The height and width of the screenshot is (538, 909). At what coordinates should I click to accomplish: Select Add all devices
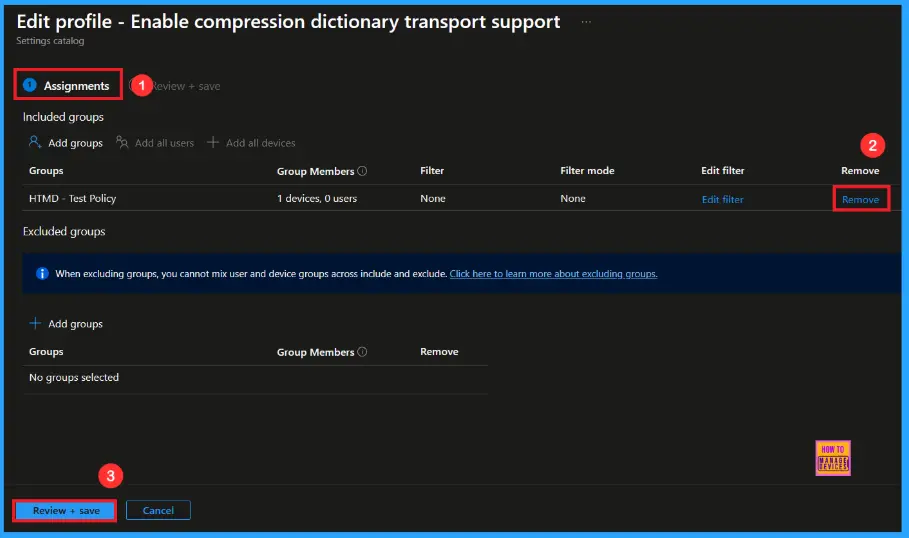pyautogui.click(x=261, y=143)
